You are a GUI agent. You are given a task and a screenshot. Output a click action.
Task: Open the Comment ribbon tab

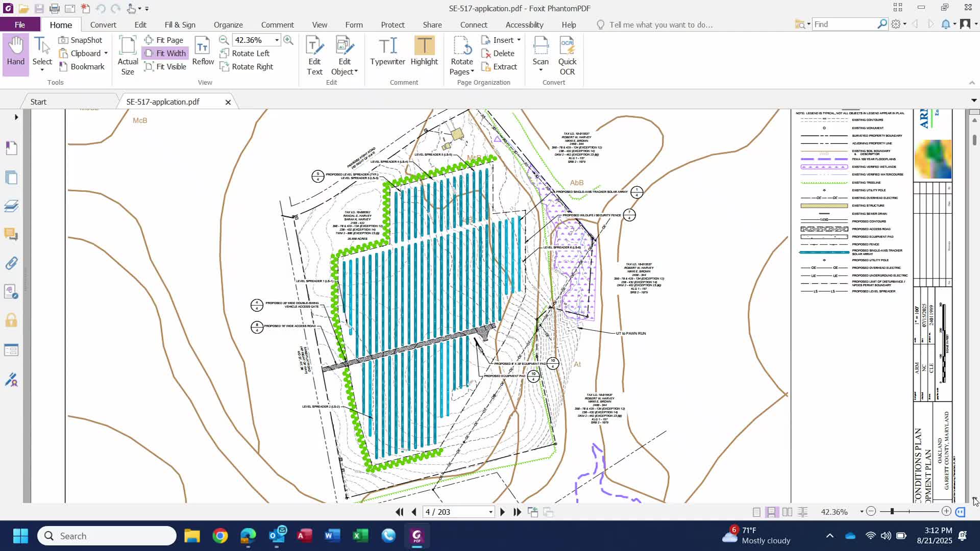277,24
